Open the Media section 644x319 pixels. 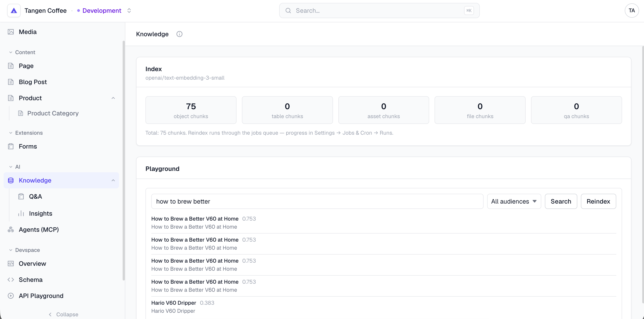[61, 32]
